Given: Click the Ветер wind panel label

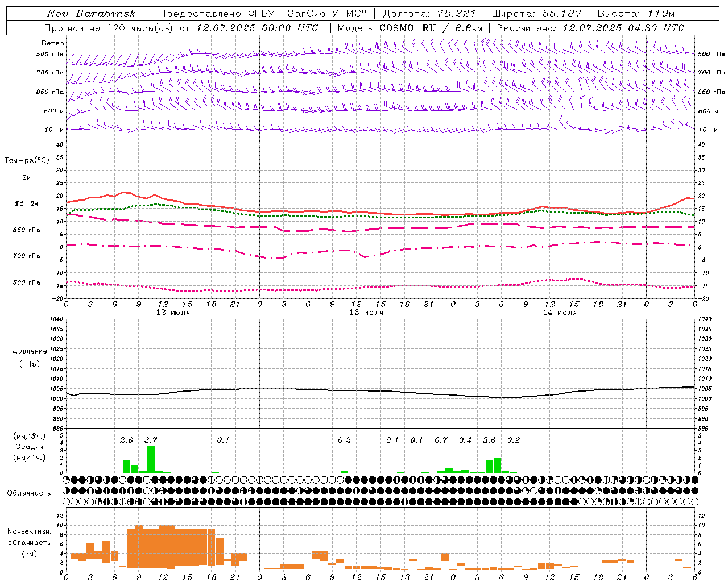Looking at the screenshot, I should pos(53,43).
